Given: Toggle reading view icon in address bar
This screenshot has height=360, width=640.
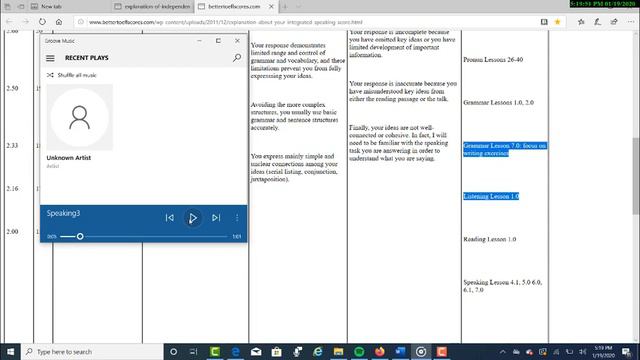Looking at the screenshot, I should (x=544, y=22).
